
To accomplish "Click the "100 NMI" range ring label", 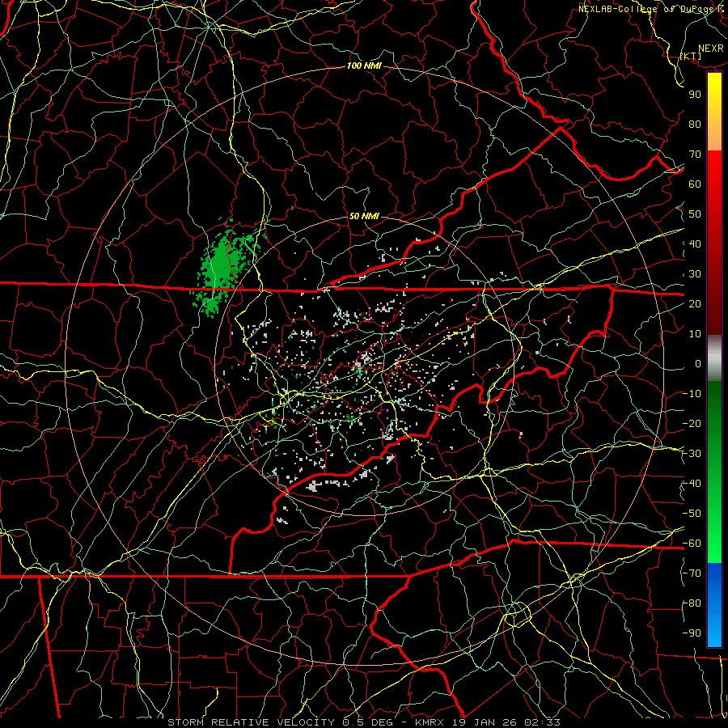I will 364,66.
